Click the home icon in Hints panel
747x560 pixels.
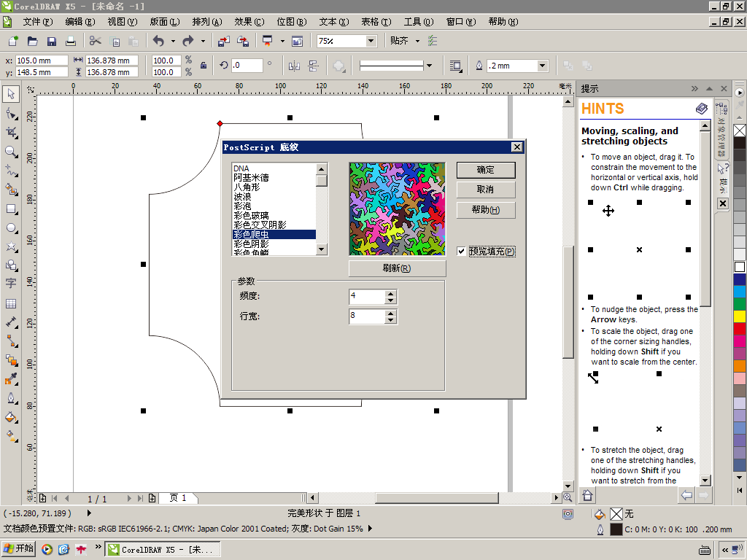click(x=587, y=495)
